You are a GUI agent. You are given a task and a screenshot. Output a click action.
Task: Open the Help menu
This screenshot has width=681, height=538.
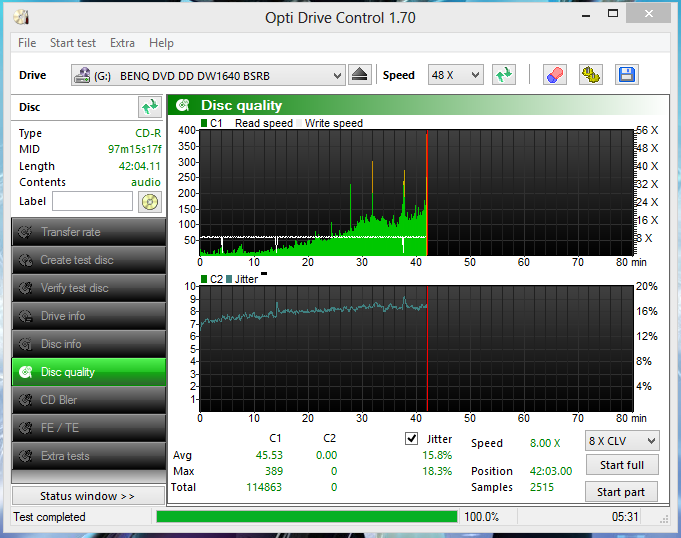click(x=161, y=43)
